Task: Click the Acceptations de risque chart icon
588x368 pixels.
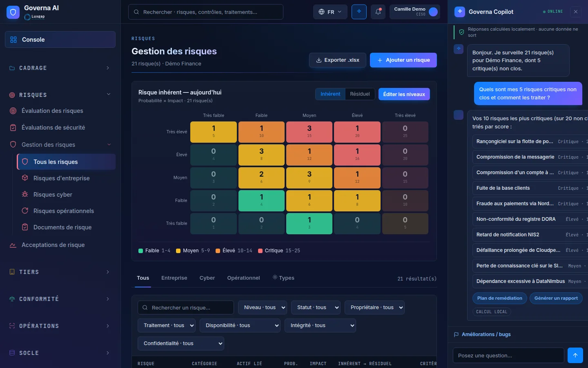Action: coord(13,245)
